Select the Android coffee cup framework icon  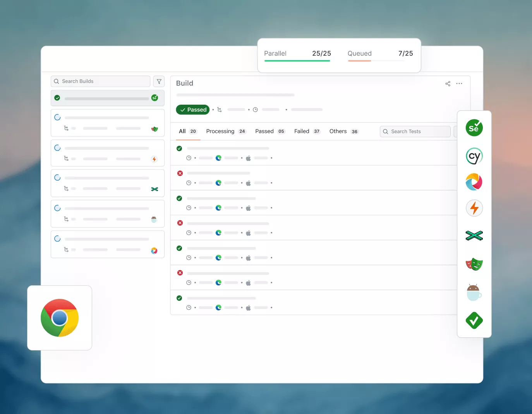pyautogui.click(x=474, y=293)
